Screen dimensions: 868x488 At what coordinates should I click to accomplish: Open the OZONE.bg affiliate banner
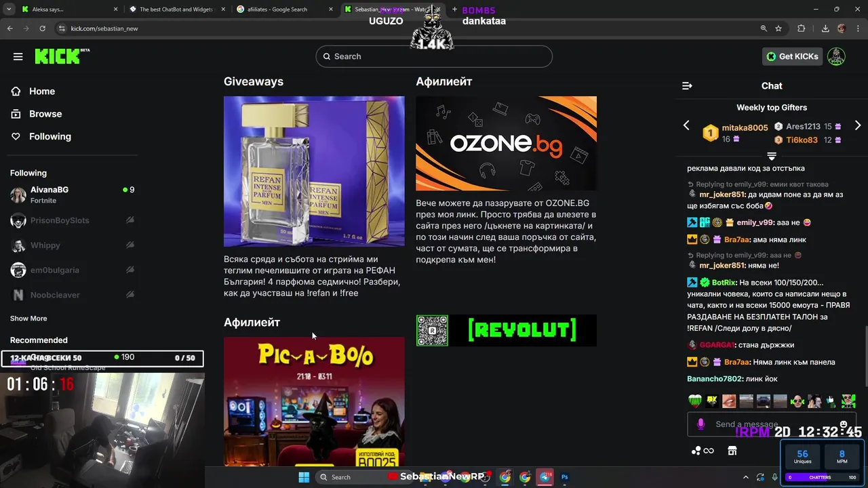click(x=506, y=144)
